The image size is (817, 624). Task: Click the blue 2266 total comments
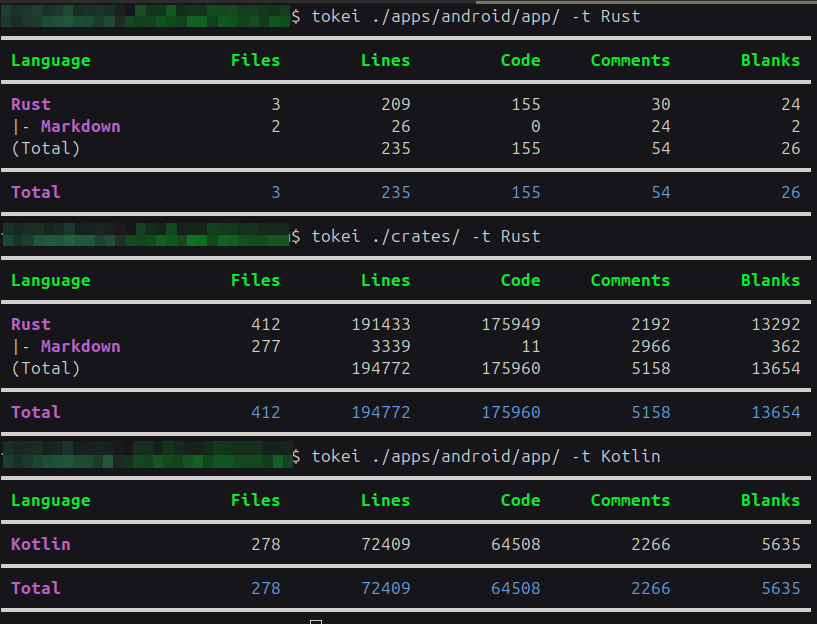651,589
